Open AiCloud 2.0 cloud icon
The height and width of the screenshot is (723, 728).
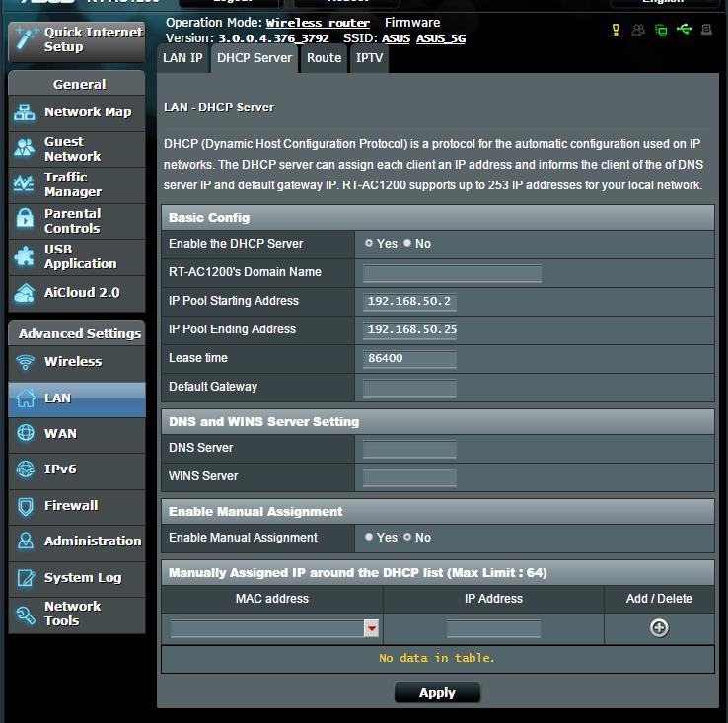click(x=24, y=293)
